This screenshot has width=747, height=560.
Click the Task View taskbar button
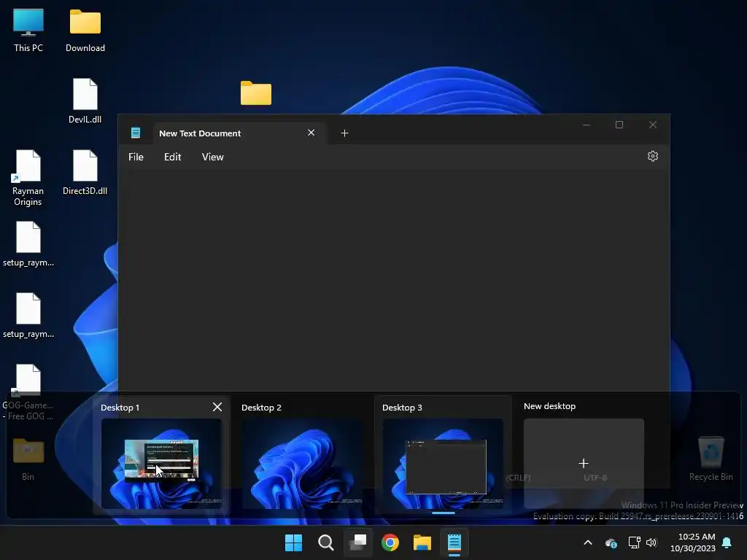click(x=357, y=542)
